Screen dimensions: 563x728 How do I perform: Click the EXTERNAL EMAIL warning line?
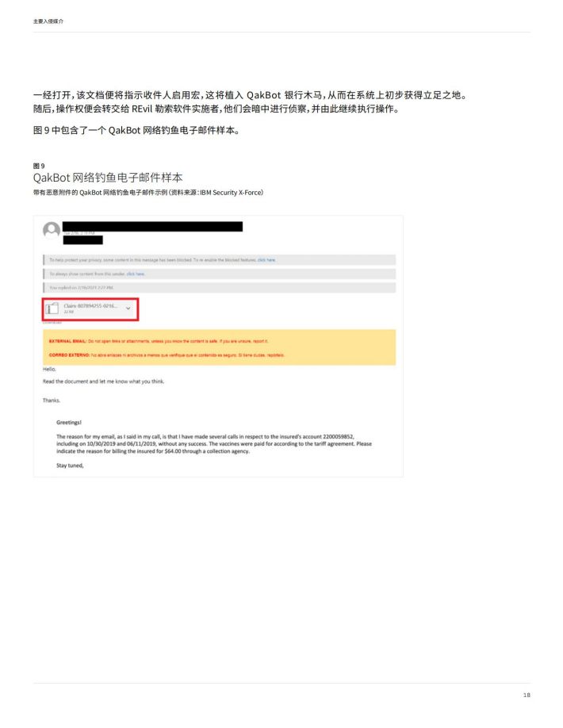[159, 341]
